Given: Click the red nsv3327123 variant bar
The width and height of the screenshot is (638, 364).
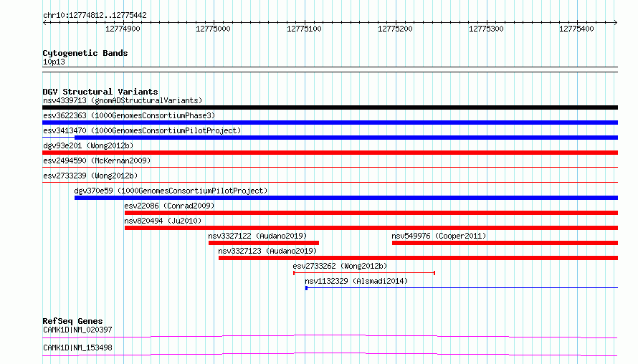Looking at the screenshot, I should tap(418, 258).
